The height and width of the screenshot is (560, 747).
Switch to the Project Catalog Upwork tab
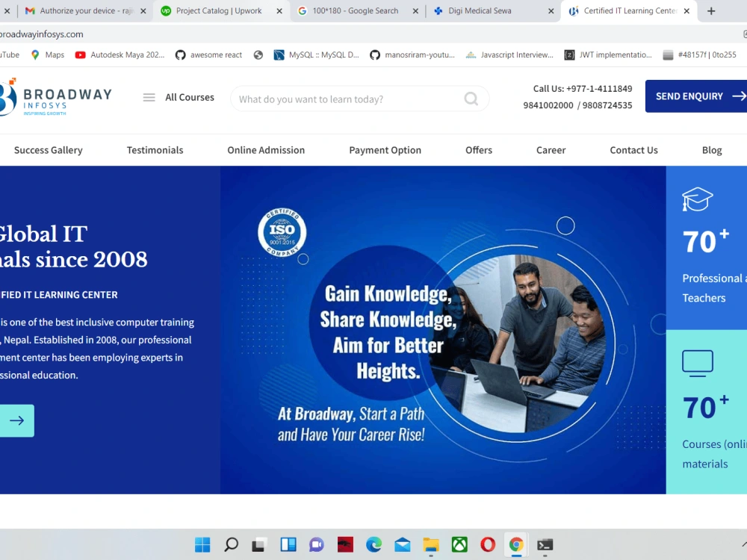(218, 10)
